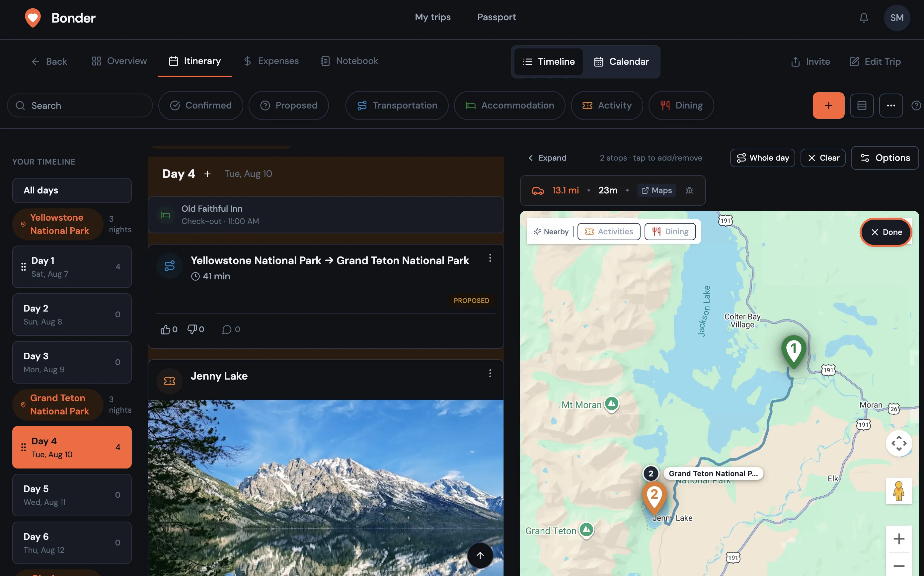924x576 pixels.
Task: Open the Notebook tab
Action: coord(349,61)
